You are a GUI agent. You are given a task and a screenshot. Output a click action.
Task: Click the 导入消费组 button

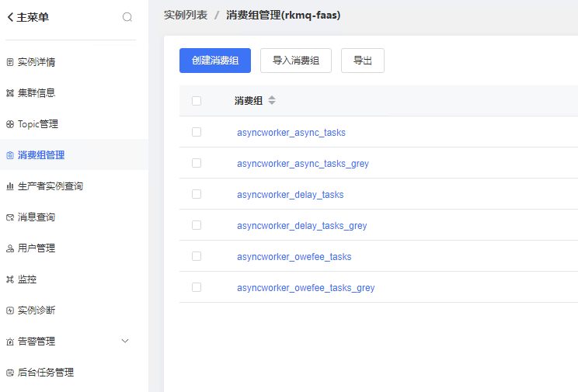pos(296,61)
